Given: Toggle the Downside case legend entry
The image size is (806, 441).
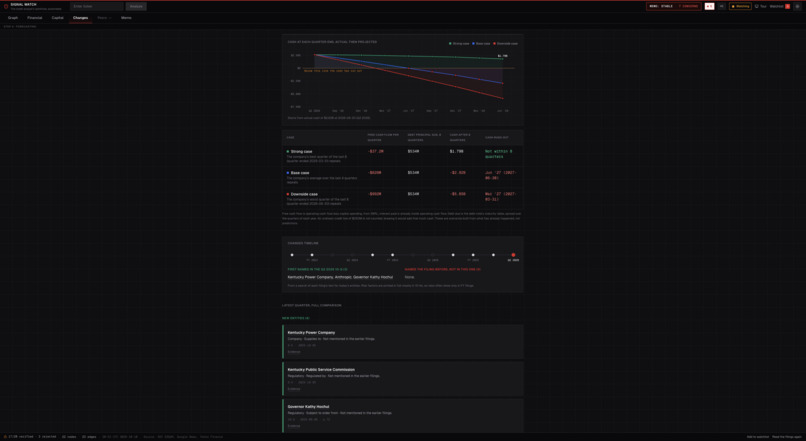Looking at the screenshot, I should click(505, 44).
